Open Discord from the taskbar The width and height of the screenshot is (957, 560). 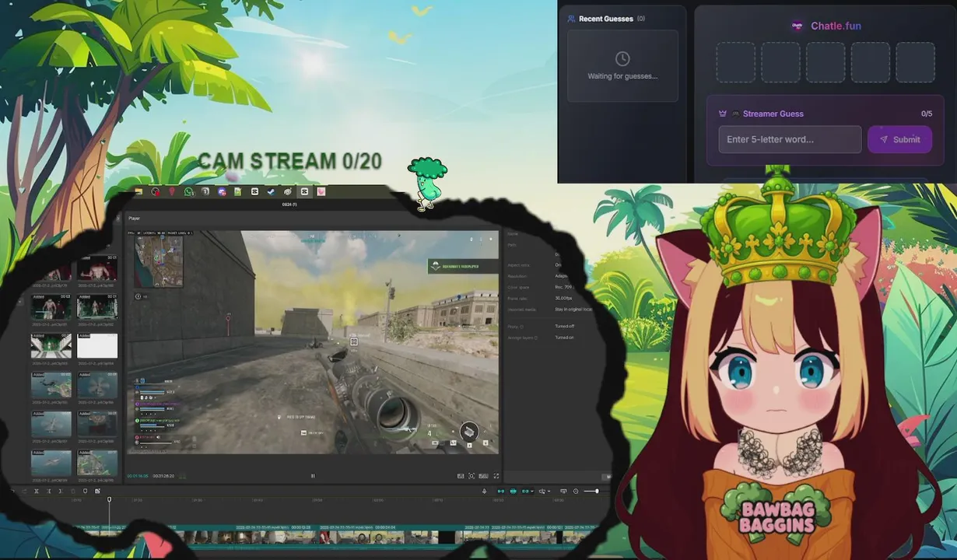[222, 191]
